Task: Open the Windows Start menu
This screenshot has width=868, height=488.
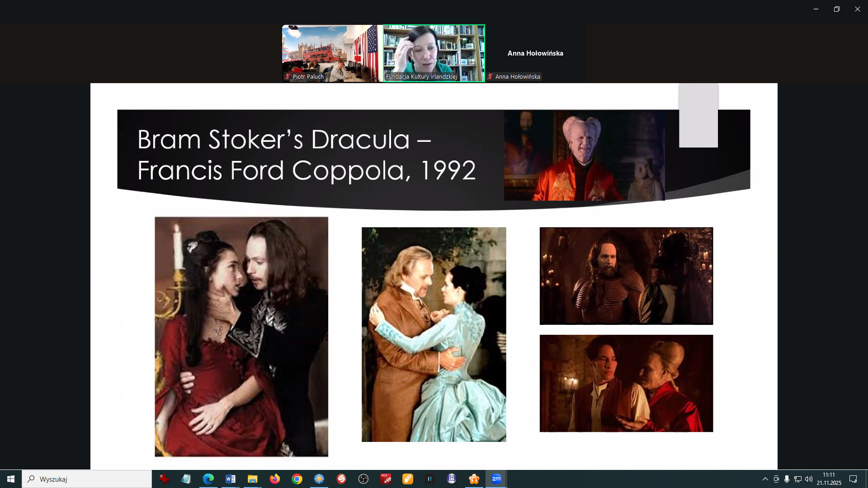Action: pyautogui.click(x=11, y=479)
